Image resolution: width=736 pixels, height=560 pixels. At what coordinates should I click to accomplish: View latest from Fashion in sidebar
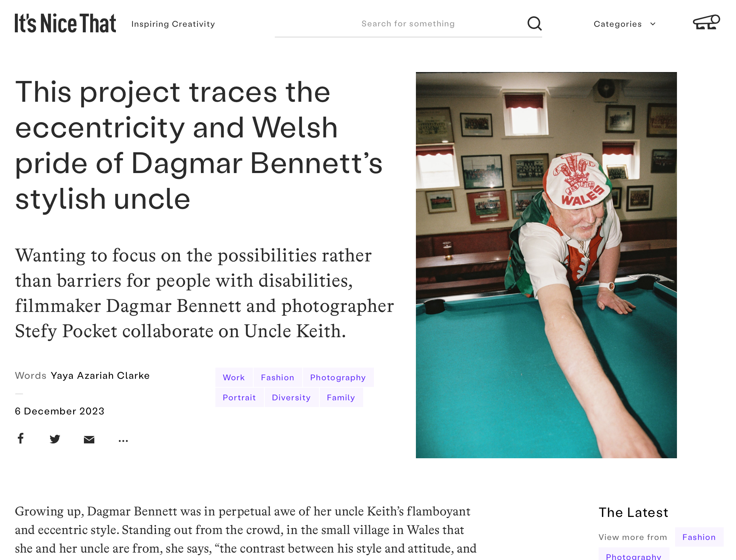[699, 537]
